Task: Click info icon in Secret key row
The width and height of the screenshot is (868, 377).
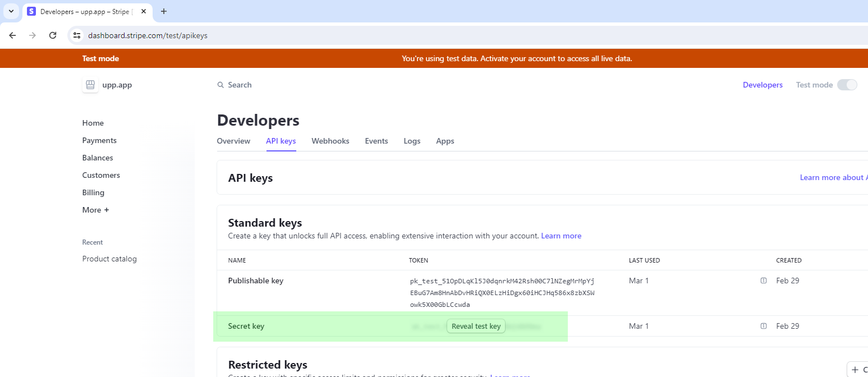Action: (764, 326)
